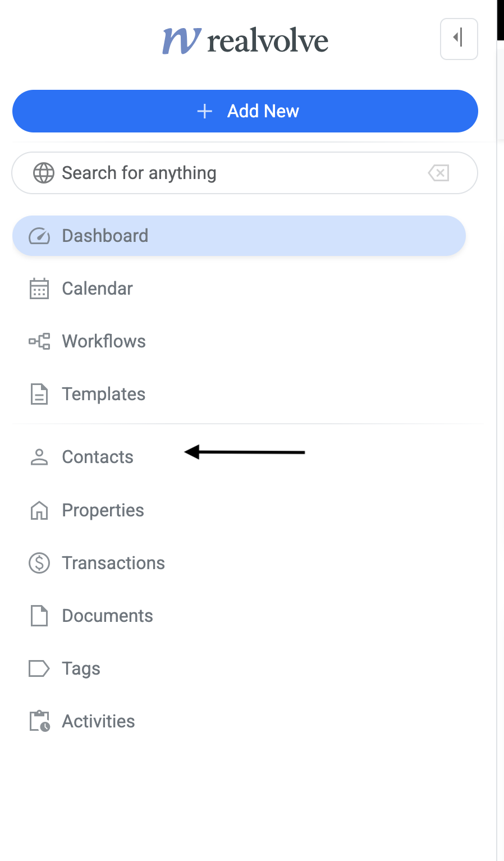Image resolution: width=504 pixels, height=861 pixels.
Task: Open Workflows via its diagram icon
Action: click(x=39, y=341)
